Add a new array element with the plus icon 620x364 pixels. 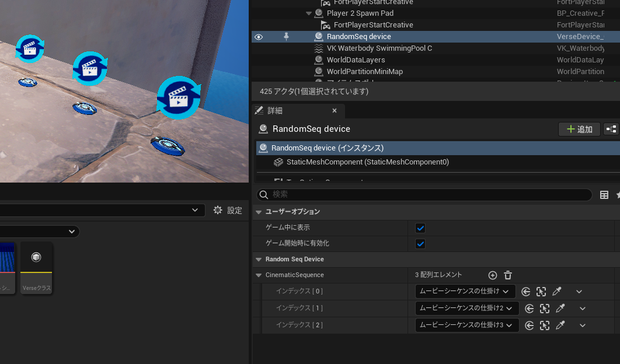[x=492, y=275]
